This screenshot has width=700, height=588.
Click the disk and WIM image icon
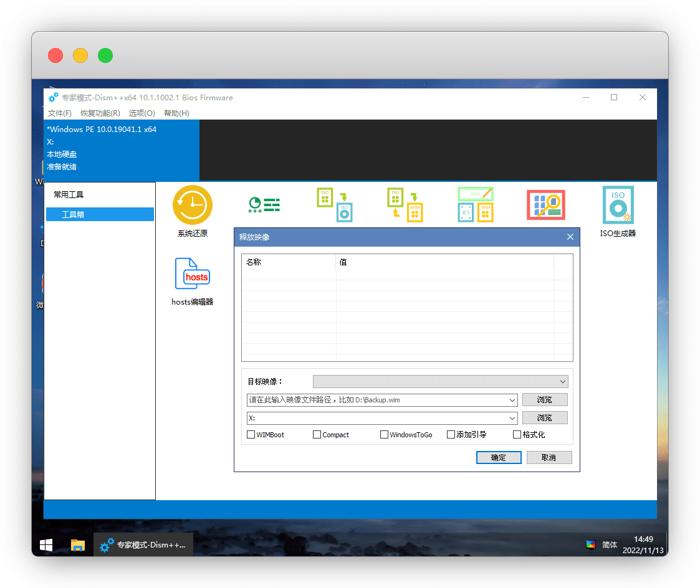click(x=475, y=205)
